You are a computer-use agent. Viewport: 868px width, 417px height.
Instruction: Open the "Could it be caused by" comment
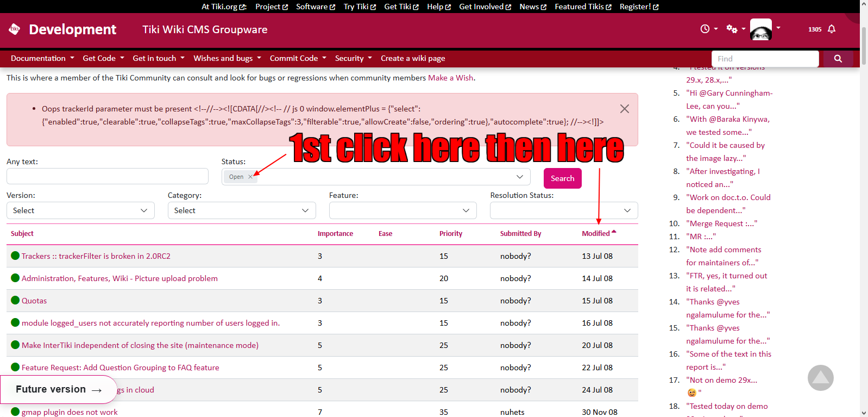tap(725, 152)
